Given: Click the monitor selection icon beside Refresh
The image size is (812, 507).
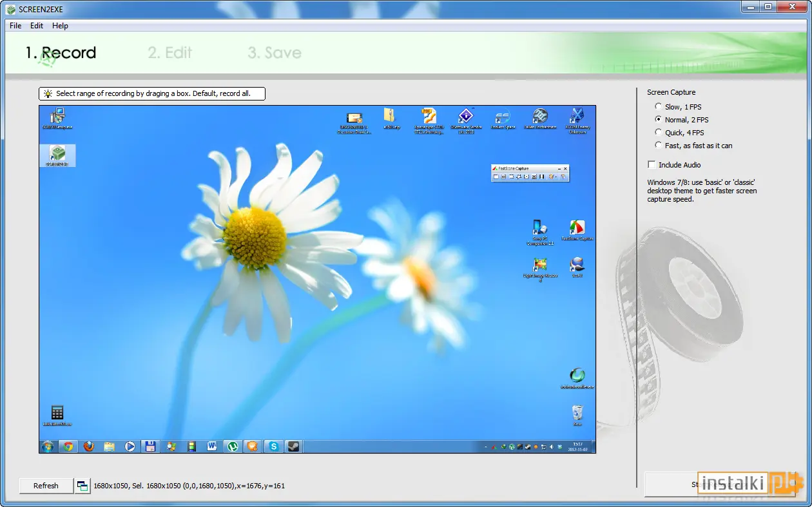Looking at the screenshot, I should click(82, 486).
